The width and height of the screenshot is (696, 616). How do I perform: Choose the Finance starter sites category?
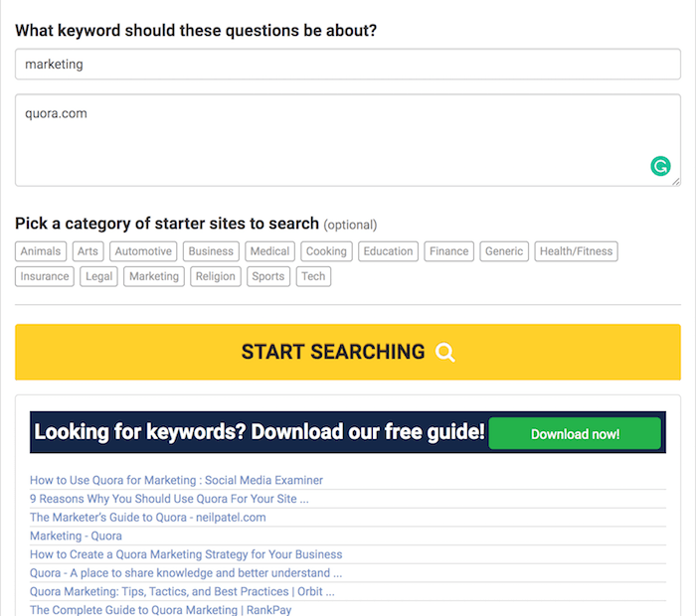pyautogui.click(x=448, y=251)
